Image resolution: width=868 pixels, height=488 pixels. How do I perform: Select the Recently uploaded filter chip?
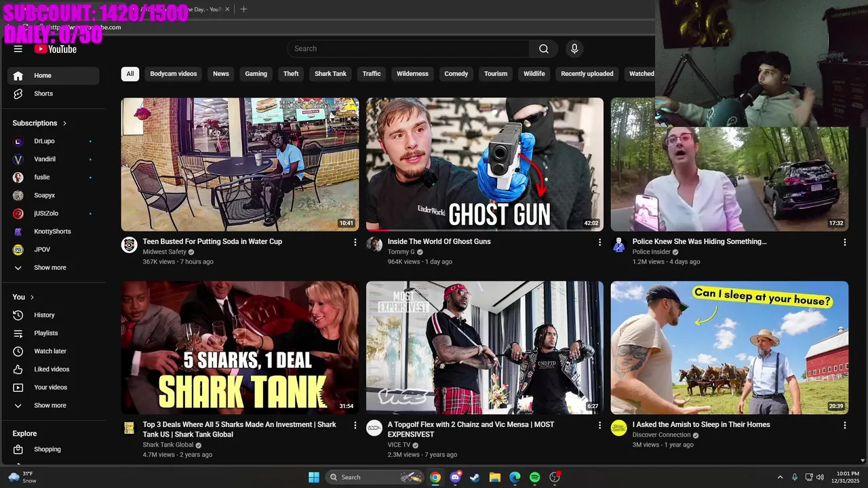(x=587, y=74)
